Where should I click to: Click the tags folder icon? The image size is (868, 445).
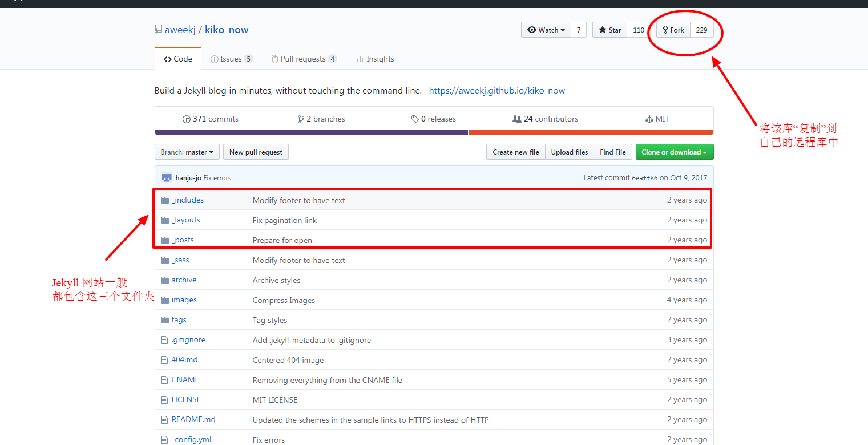coord(165,320)
